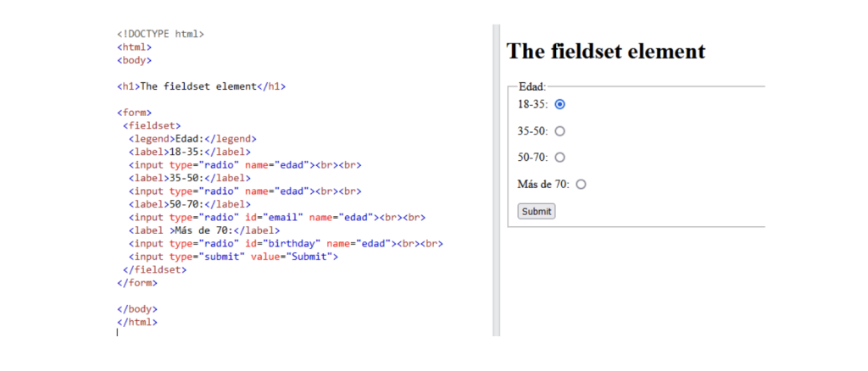Pick the 50-70 radio button
This screenshot has height=371, width=868.
pos(559,158)
